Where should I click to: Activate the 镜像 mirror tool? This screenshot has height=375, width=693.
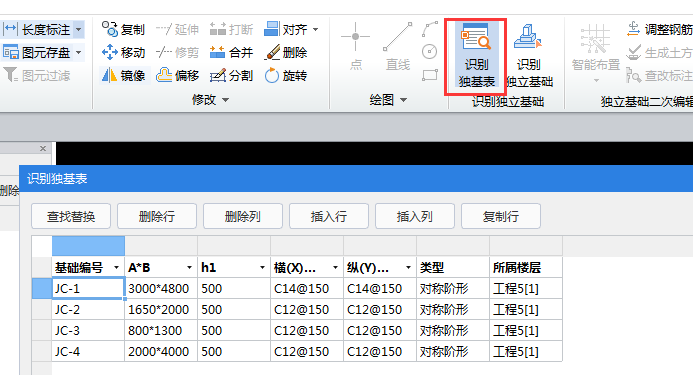click(124, 76)
